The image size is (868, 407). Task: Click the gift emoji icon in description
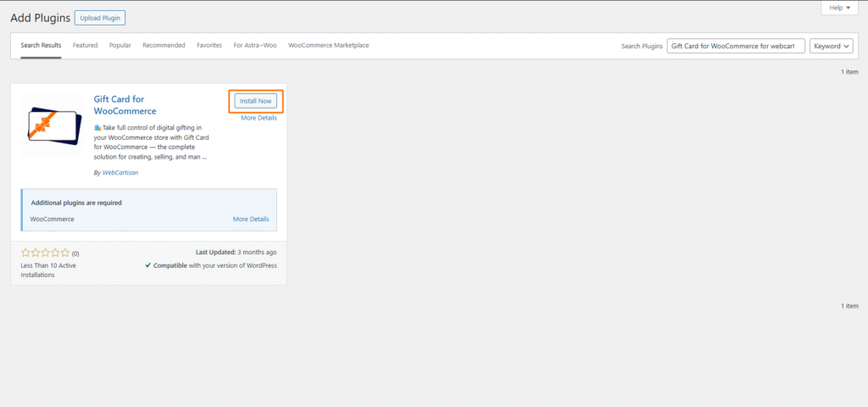coord(97,128)
